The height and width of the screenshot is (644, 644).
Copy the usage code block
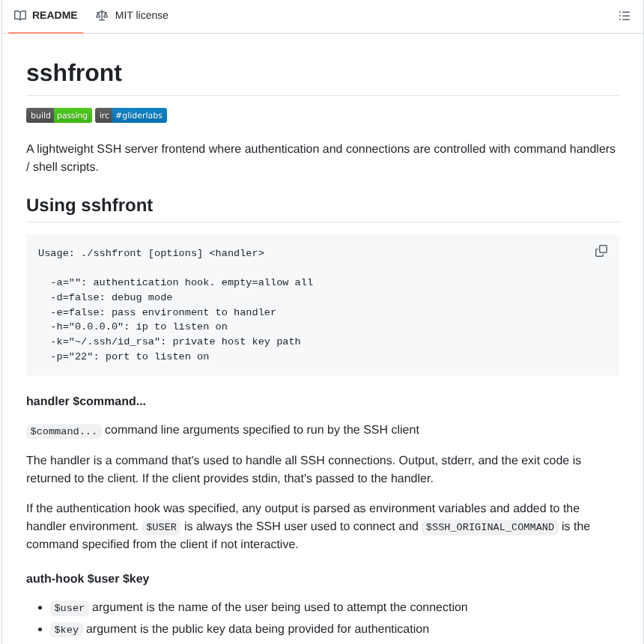point(601,251)
